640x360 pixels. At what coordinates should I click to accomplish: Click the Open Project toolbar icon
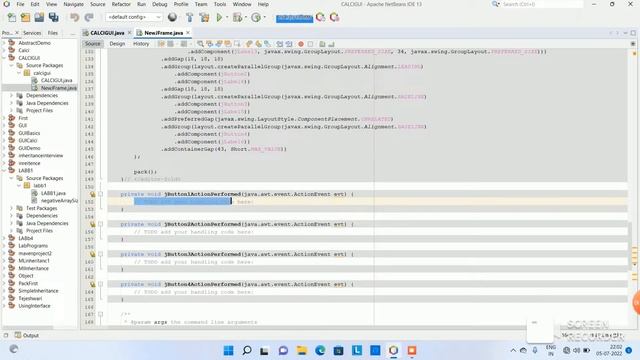39,17
